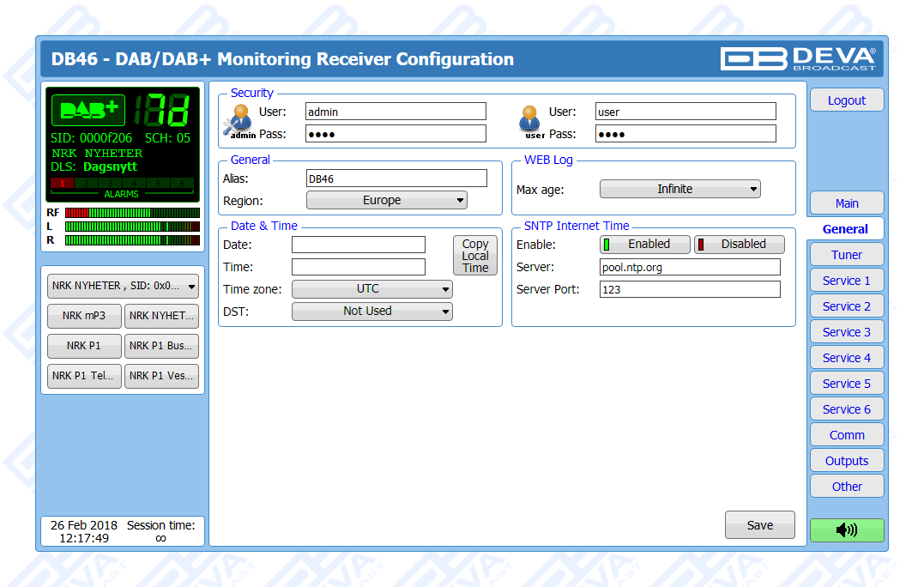Switch to the Tuner tab
This screenshot has height=587, width=924.
pyautogui.click(x=846, y=255)
